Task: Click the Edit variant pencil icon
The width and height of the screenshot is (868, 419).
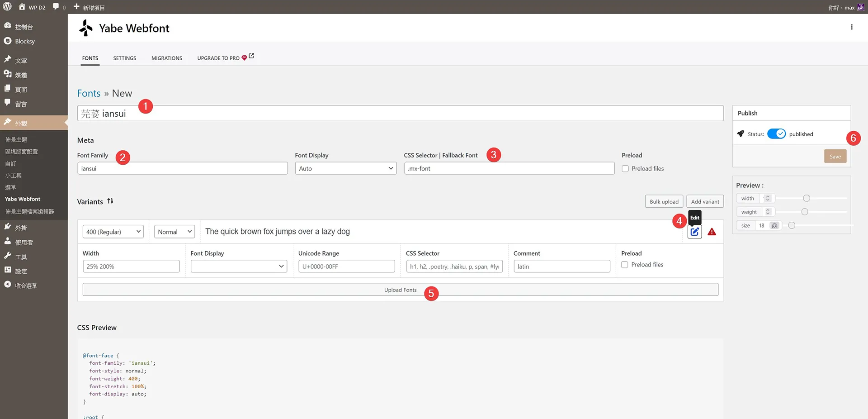Action: pyautogui.click(x=695, y=232)
